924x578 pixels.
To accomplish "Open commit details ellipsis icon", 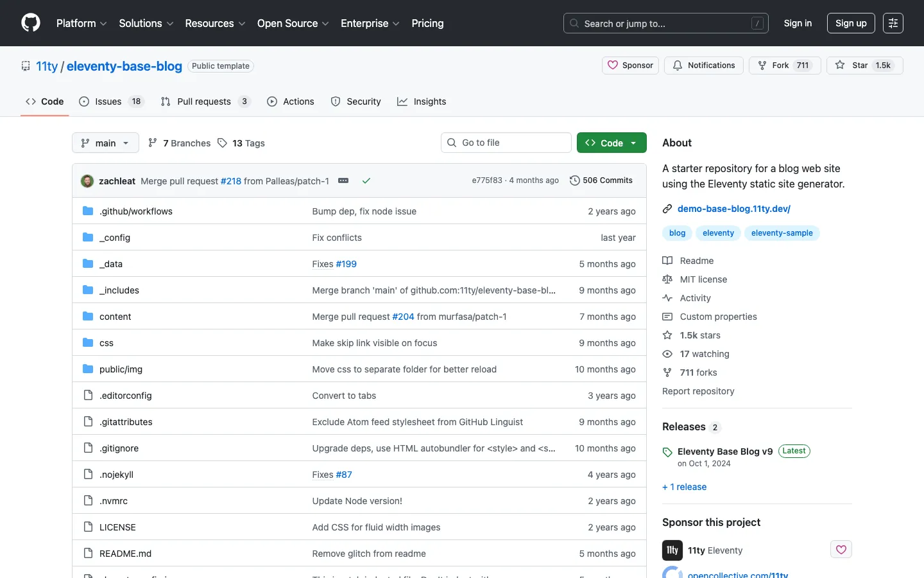I will coord(343,180).
